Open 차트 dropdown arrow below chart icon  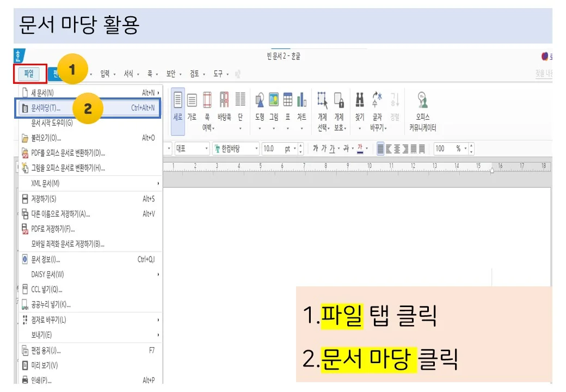pyautogui.click(x=302, y=128)
